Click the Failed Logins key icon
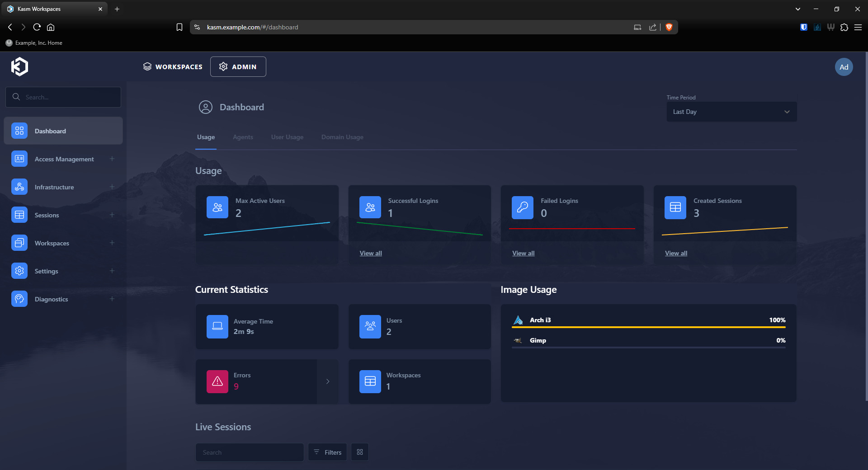Viewport: 868px width, 470px height. pos(522,207)
